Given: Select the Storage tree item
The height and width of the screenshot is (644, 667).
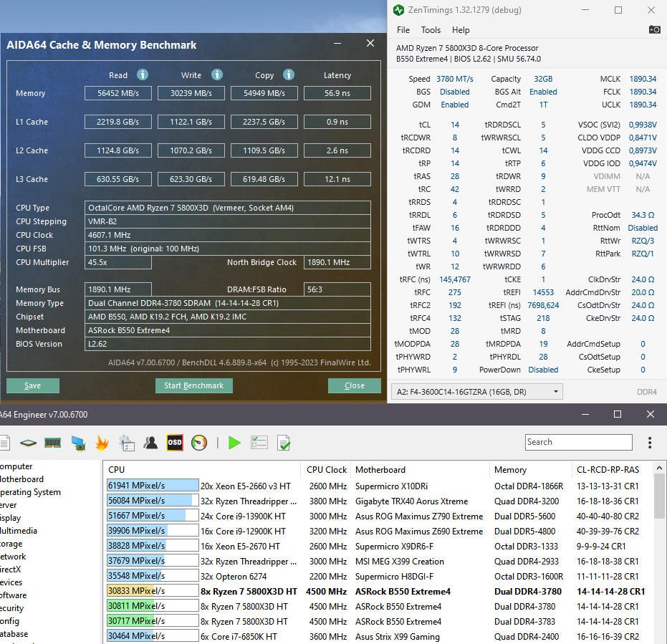Looking at the screenshot, I should coord(11,544).
